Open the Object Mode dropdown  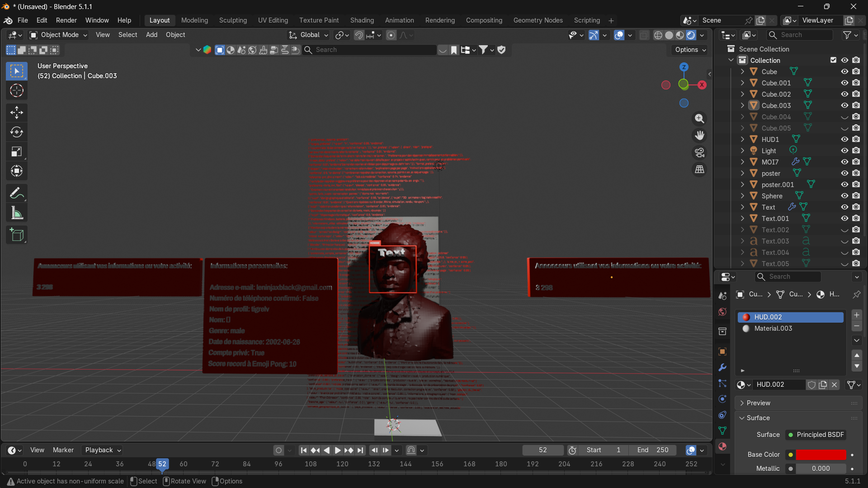[58, 35]
